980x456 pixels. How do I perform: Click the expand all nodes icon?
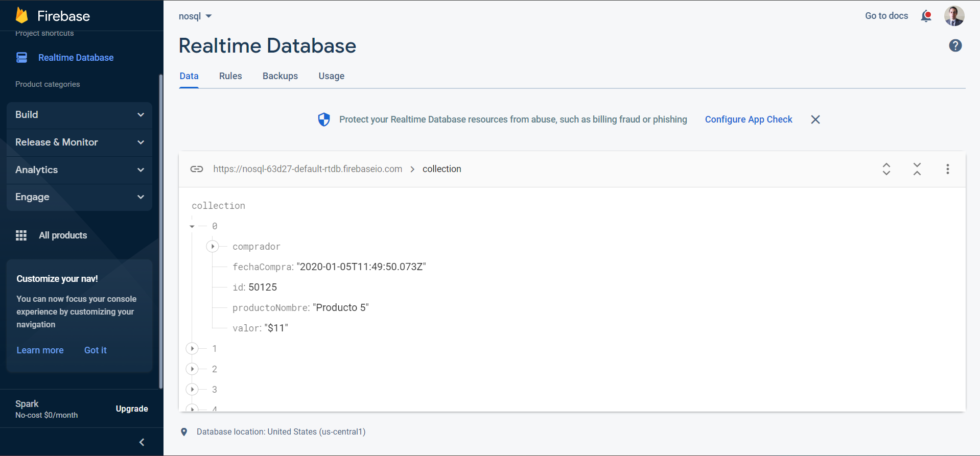[886, 169]
